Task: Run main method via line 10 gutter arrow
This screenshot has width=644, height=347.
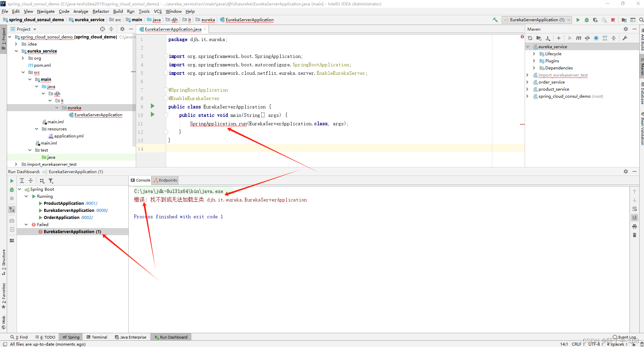Action: click(x=153, y=115)
